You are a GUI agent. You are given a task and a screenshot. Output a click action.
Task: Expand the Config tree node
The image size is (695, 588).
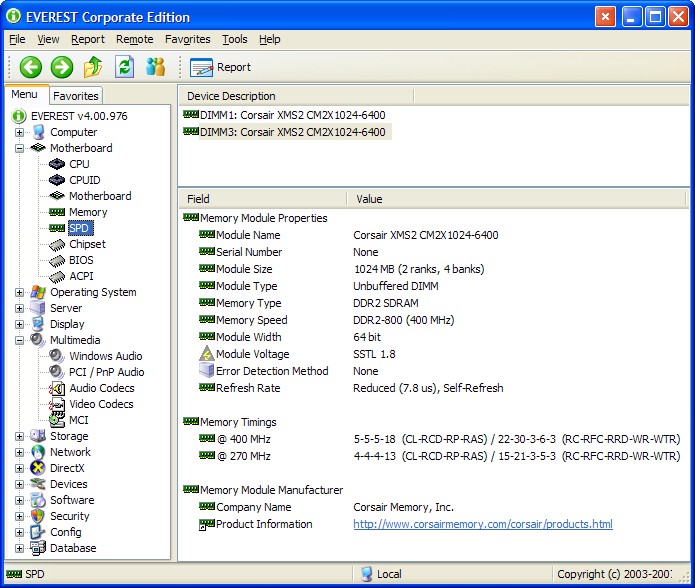coord(20,532)
